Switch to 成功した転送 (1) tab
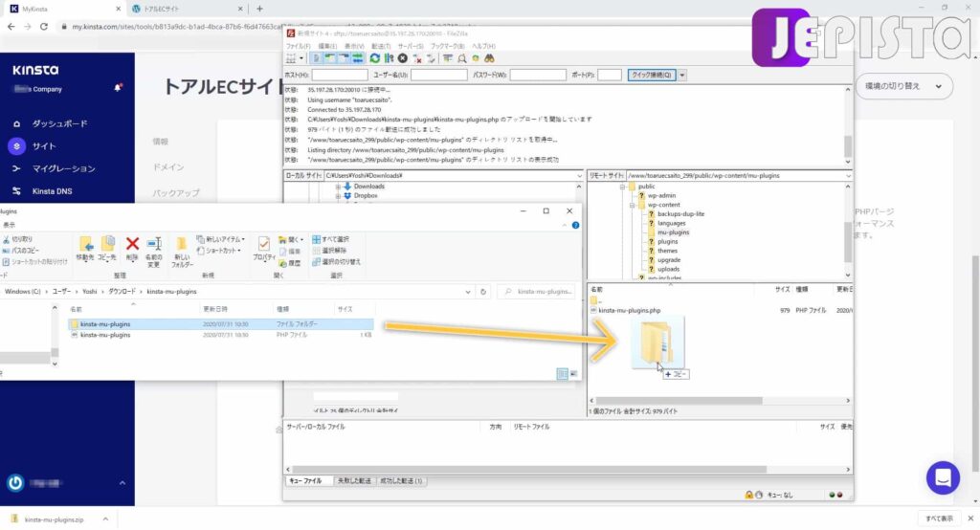Image resolution: width=980 pixels, height=530 pixels. point(401,481)
